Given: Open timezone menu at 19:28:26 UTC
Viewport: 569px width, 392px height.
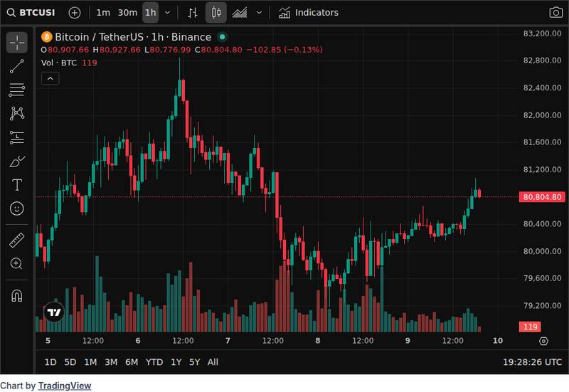Looking at the screenshot, I should [x=532, y=362].
